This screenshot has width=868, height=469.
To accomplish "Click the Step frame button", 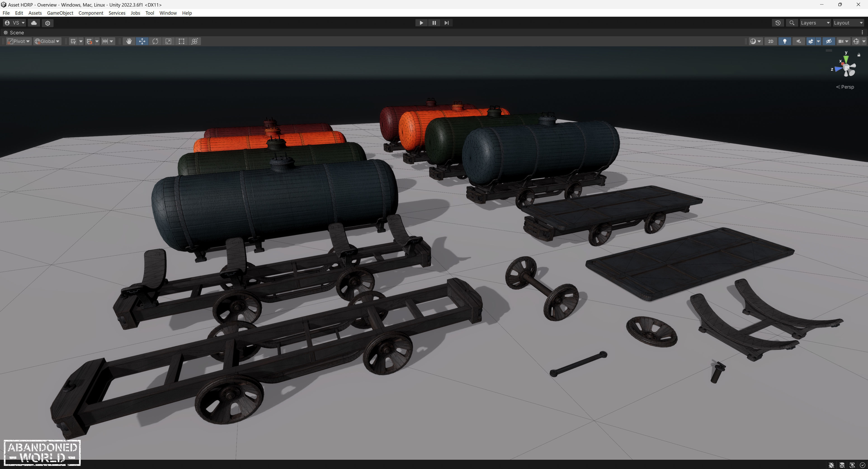I will point(446,23).
